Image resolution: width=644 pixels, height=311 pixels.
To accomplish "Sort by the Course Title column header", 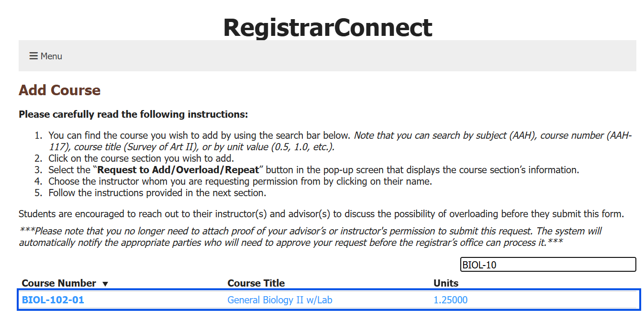I will (256, 283).
